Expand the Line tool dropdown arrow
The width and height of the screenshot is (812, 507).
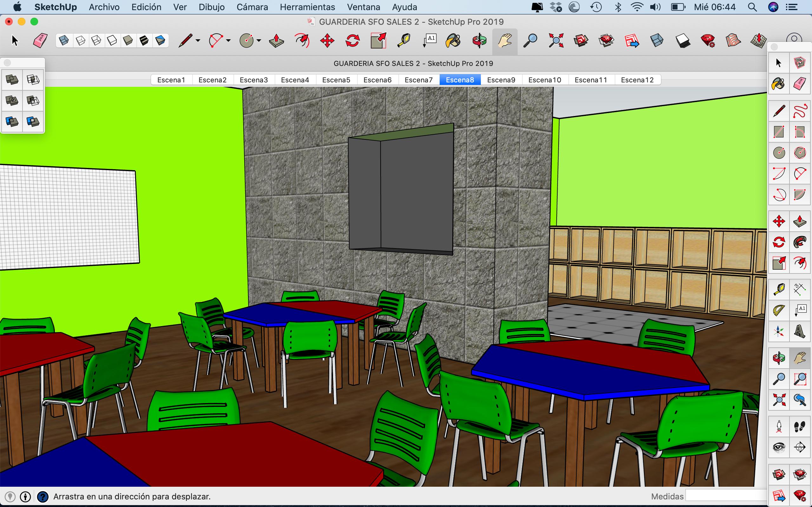(x=198, y=41)
